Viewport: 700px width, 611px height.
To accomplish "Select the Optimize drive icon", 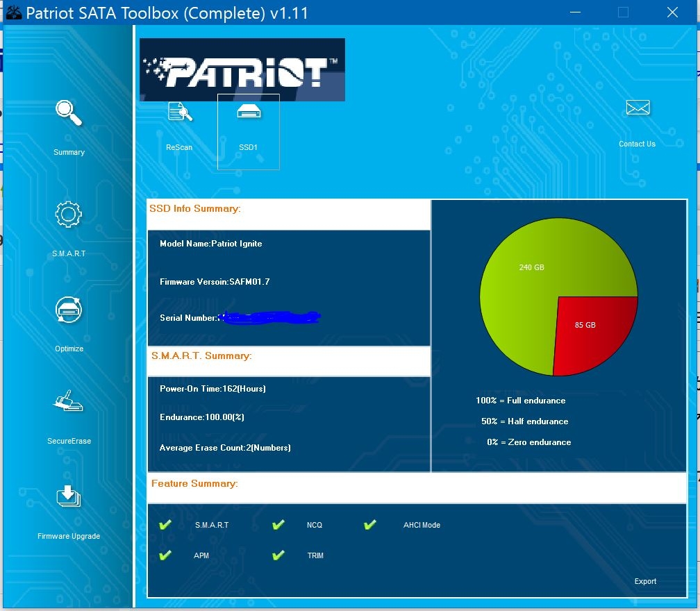I will (x=68, y=309).
